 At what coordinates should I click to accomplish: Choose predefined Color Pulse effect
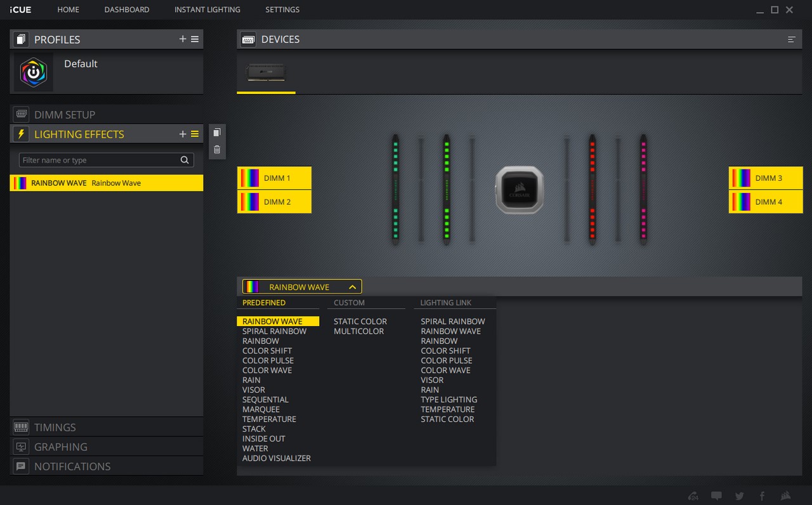pos(268,360)
